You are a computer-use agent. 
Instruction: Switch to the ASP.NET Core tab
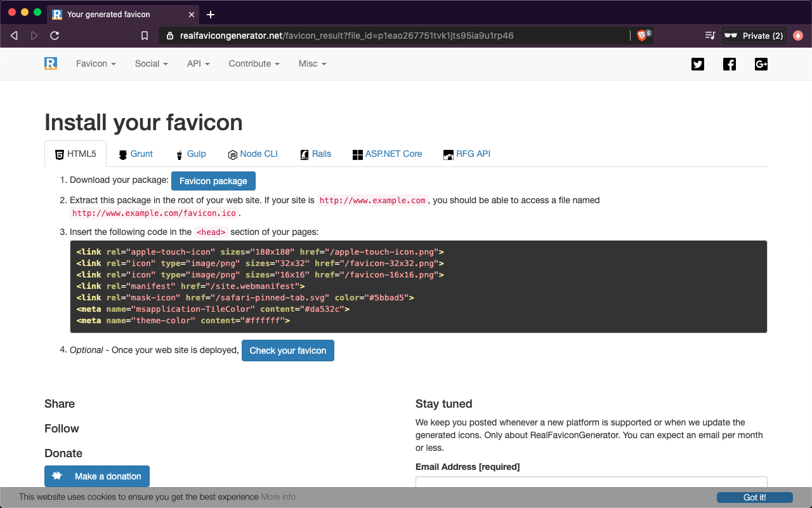pos(388,154)
